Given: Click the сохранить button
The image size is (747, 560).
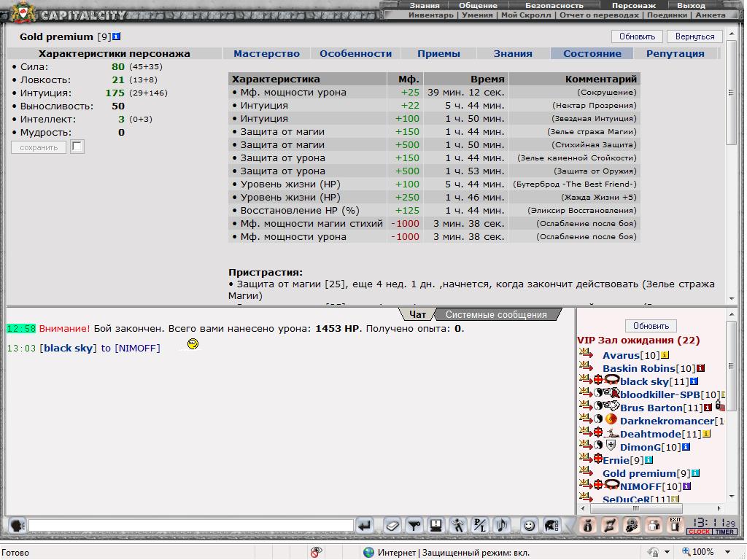Looking at the screenshot, I should click(39, 147).
